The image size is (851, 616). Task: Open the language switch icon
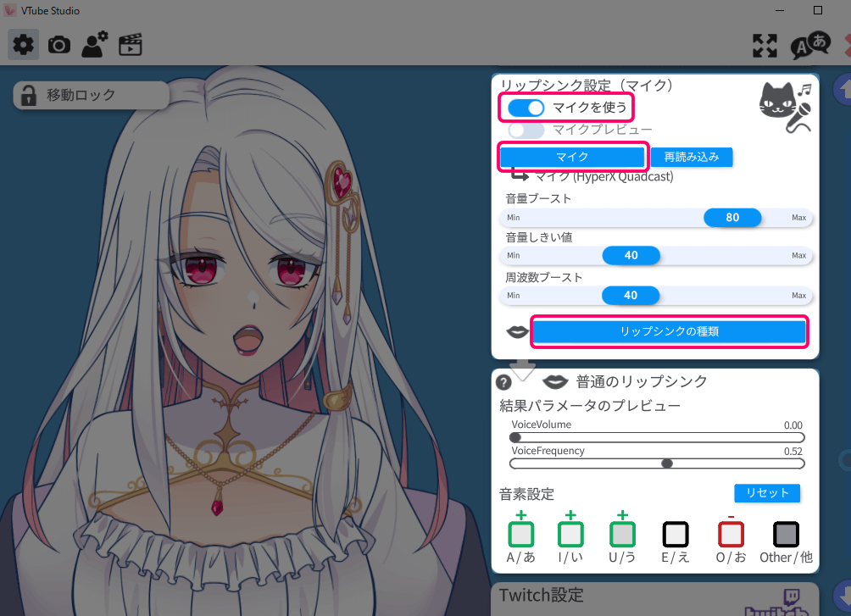(x=810, y=46)
